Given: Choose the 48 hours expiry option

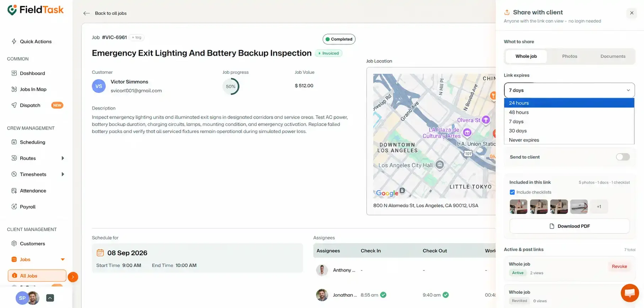Looking at the screenshot, I should [569, 112].
